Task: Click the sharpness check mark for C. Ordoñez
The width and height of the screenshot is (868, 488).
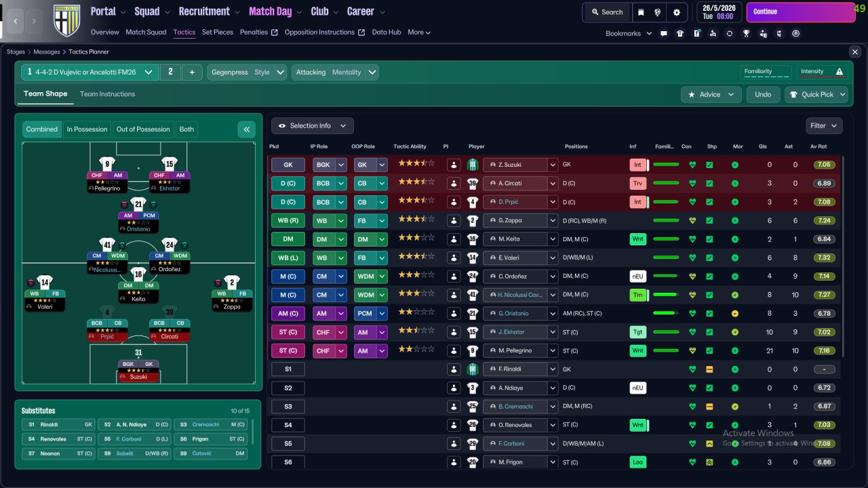Action: pyautogui.click(x=709, y=276)
